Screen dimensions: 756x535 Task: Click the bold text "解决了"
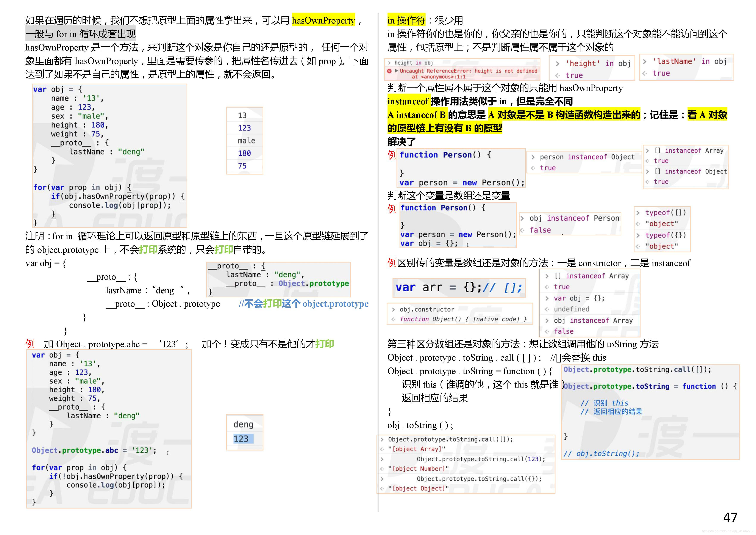pyautogui.click(x=401, y=142)
